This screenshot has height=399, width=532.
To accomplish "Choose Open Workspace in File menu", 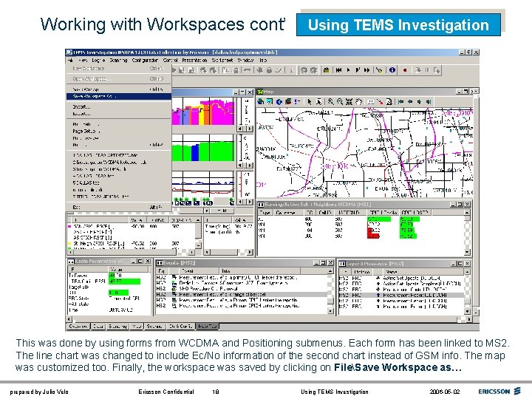I will [x=119, y=79].
